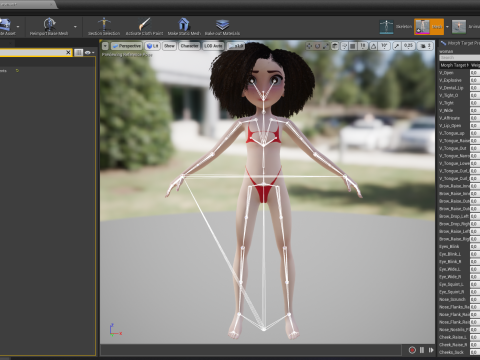Image resolution: width=480 pixels, height=360 pixels.
Task: Open the dropdown arrow beside Mesh mode
Action: coord(447,27)
